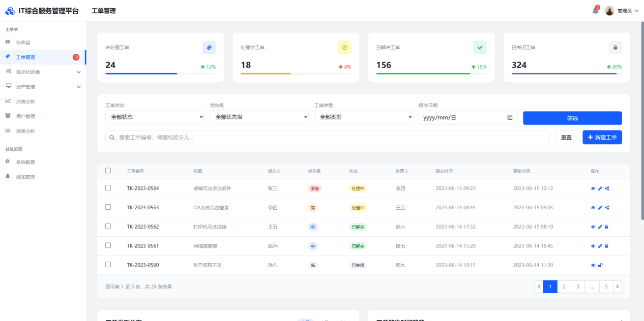Select checkbox for ticket TK-2023-0564
Image resolution: width=644 pixels, height=321 pixels.
(x=108, y=188)
